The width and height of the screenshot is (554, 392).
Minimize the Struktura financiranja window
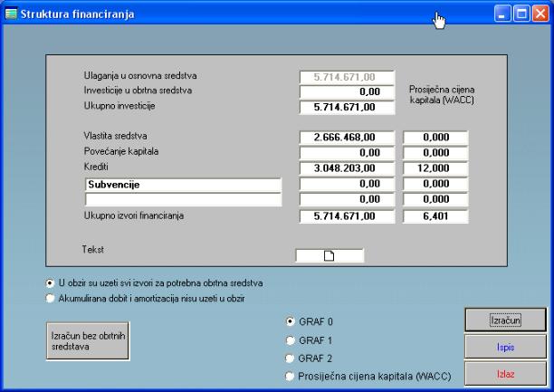pyautogui.click(x=502, y=14)
